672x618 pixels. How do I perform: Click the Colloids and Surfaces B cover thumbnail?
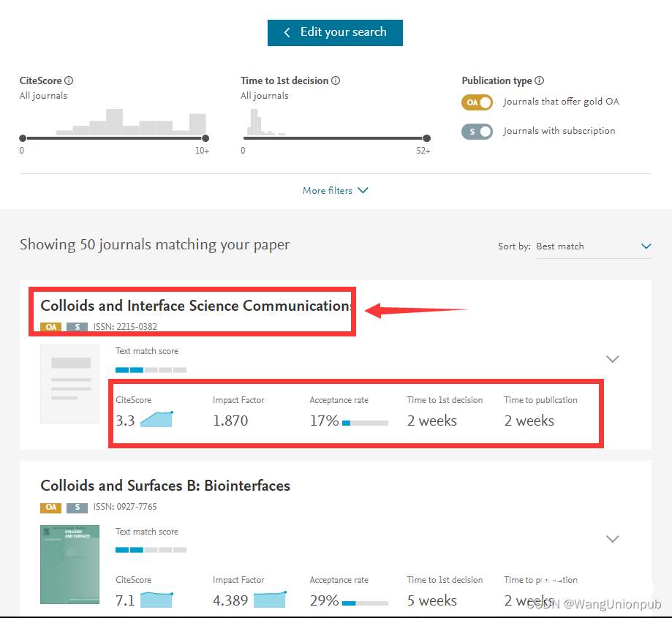pos(69,565)
